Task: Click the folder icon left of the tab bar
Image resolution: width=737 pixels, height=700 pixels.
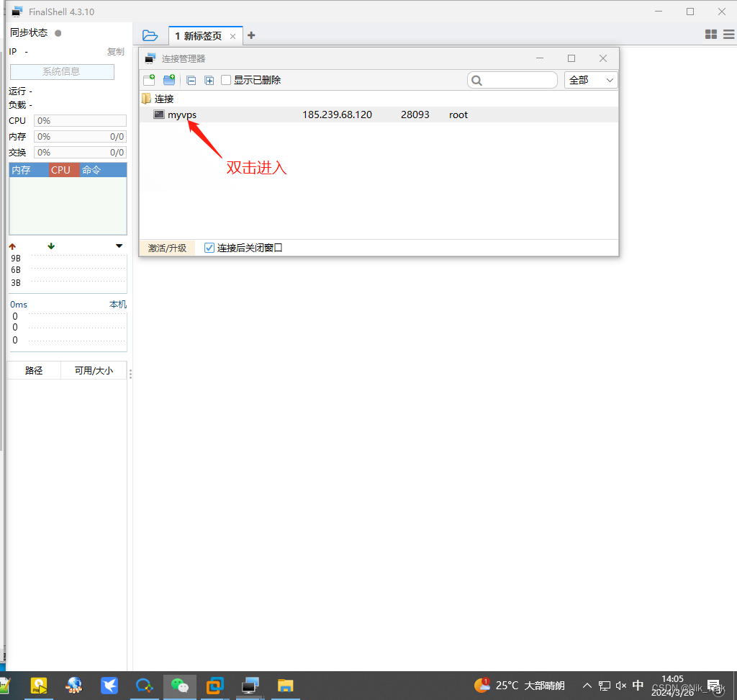Action: coord(150,35)
